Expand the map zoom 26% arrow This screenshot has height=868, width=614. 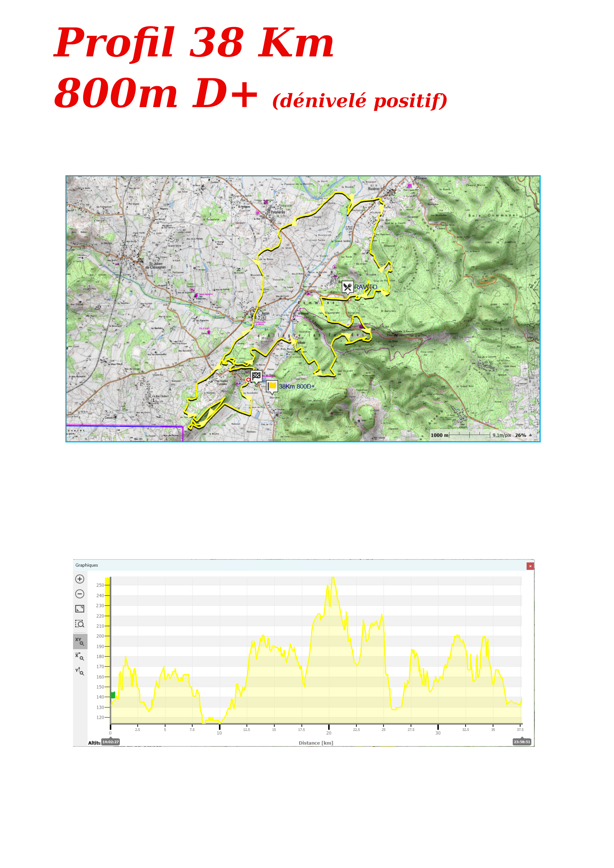pos(530,435)
